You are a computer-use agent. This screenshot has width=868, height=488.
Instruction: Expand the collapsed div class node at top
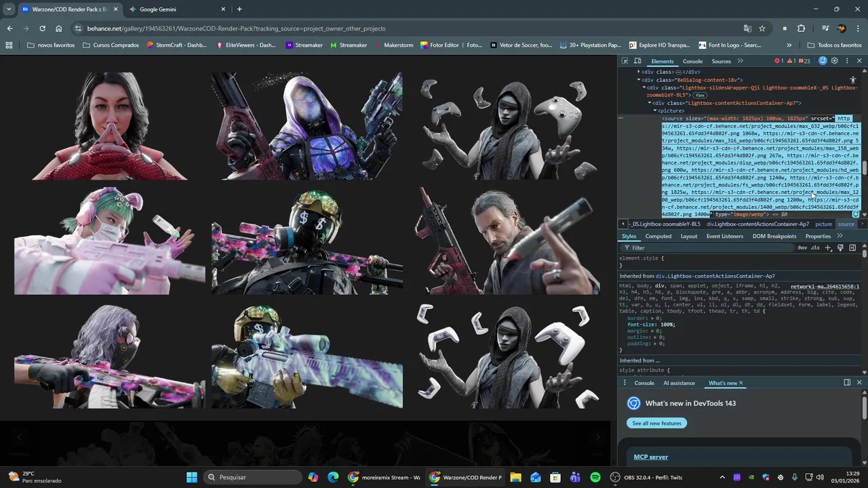pyautogui.click(x=638, y=72)
